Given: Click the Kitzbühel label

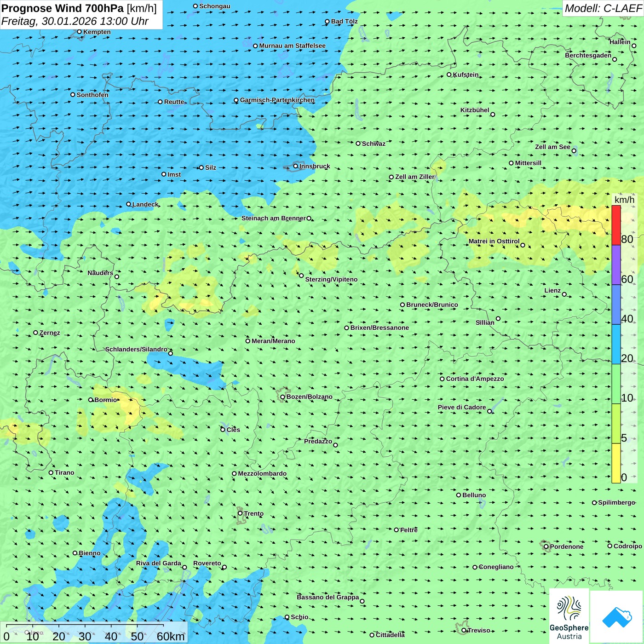Looking at the screenshot, I should point(475,110).
